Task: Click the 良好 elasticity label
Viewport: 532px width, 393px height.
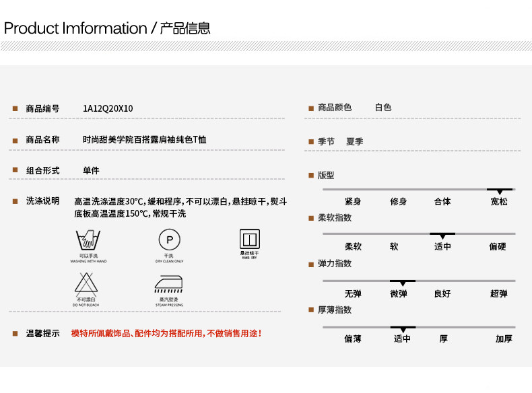Action: coord(442,293)
